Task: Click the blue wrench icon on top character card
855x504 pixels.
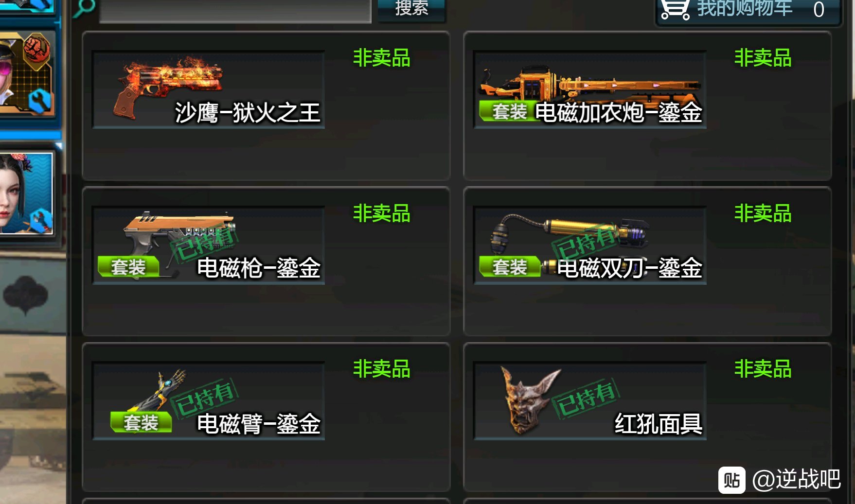Action: 39,101
